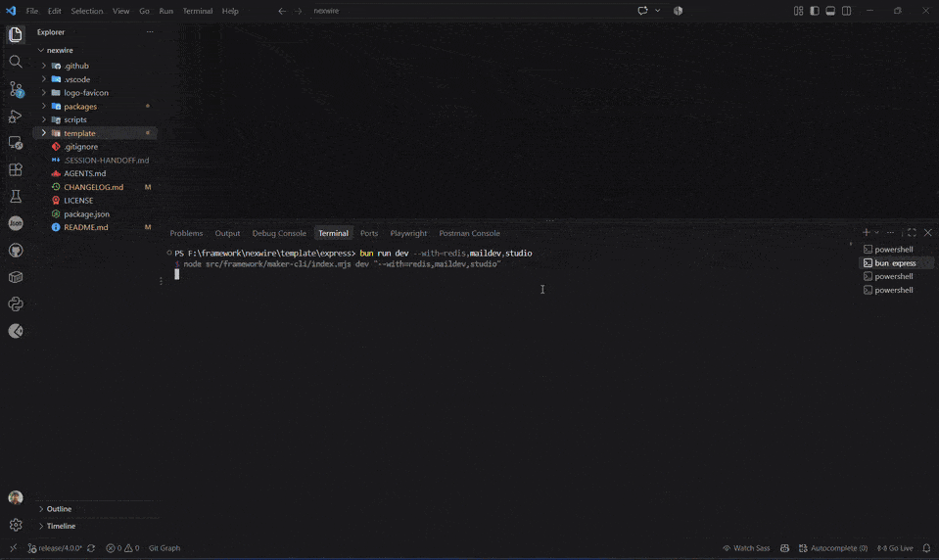Viewport: 939px width, 560px height.
Task: Start Go Live server
Action: coord(895,548)
